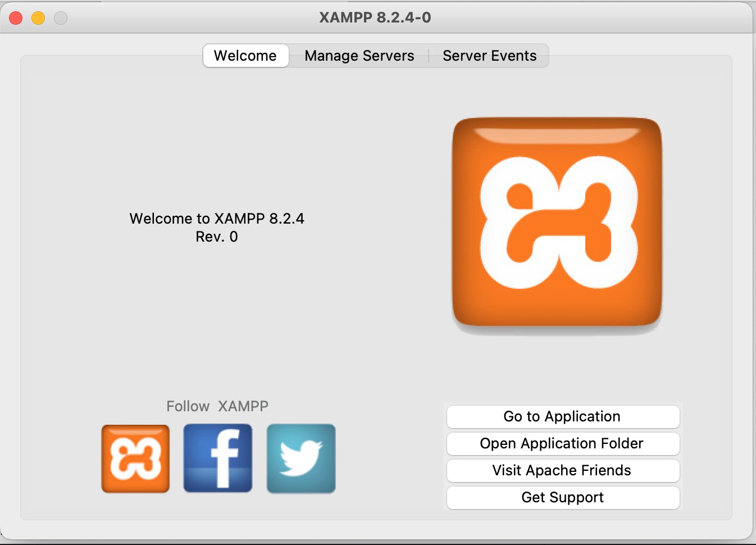Click the red close window button
The width and height of the screenshot is (756, 545).
click(x=16, y=17)
